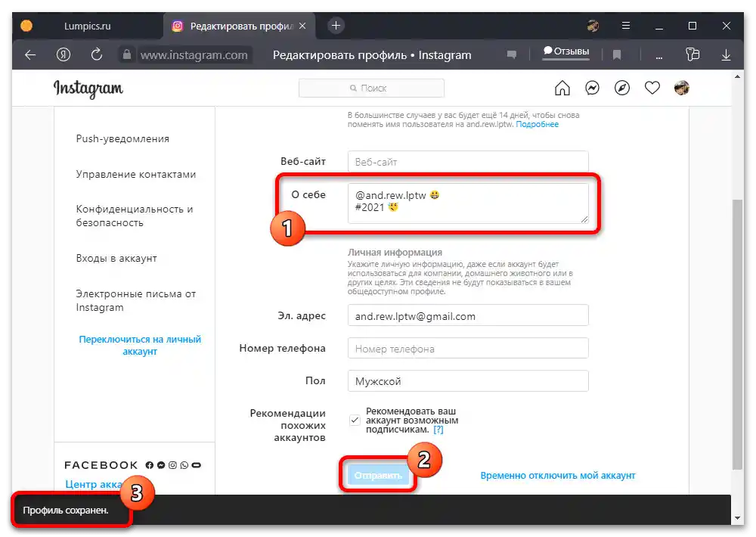Select the Редактировать профиль browser tab
The width and height of the screenshot is (756, 537).
(240, 26)
